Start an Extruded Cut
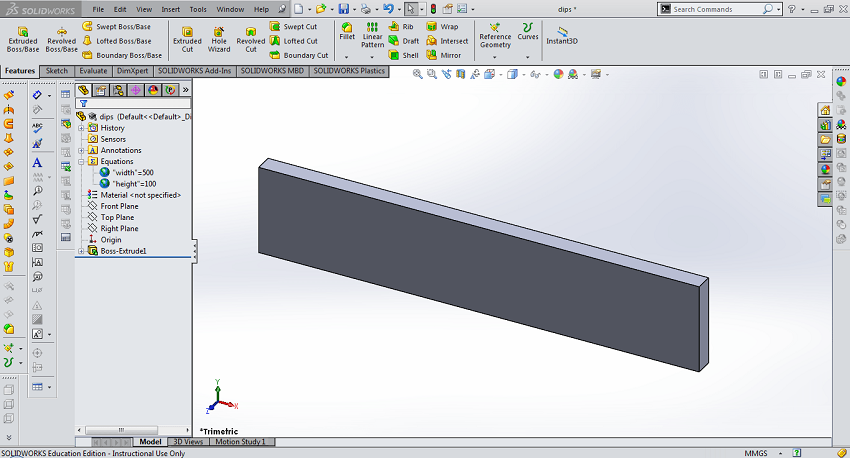Image resolution: width=850 pixels, height=458 pixels. coord(187,40)
